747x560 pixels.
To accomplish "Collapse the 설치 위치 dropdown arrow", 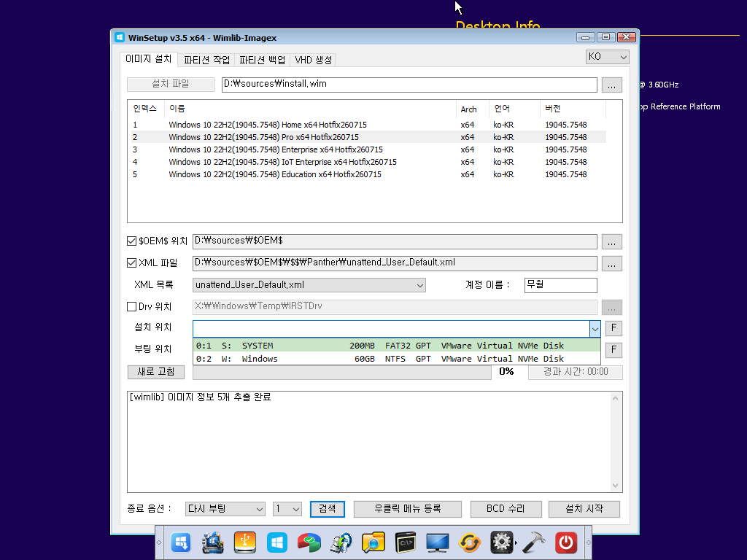I will pos(595,329).
